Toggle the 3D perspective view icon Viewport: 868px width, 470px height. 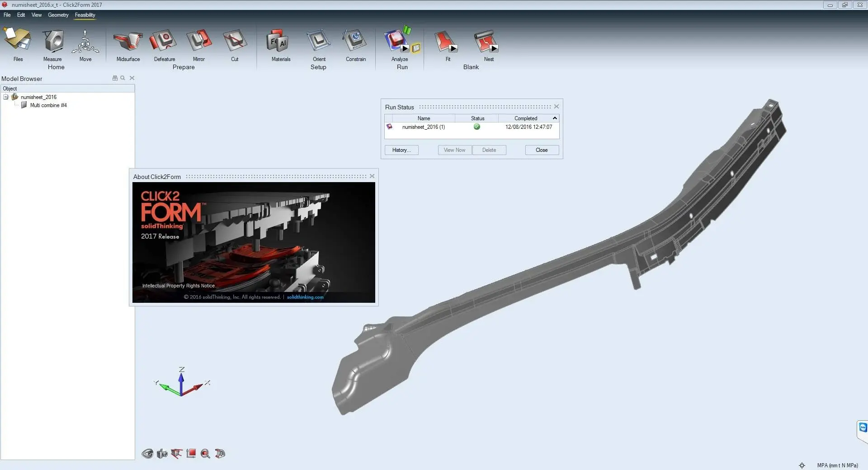(220, 454)
